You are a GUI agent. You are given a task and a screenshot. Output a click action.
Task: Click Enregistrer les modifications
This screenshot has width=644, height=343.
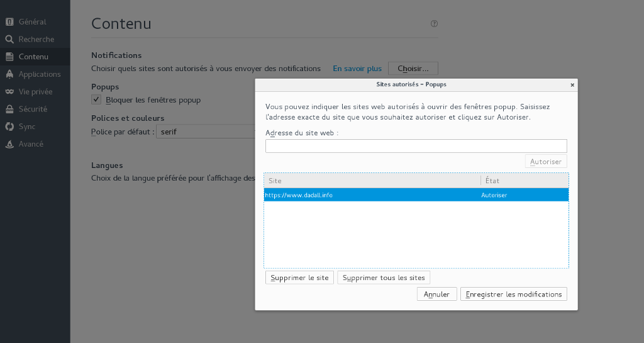pos(514,294)
